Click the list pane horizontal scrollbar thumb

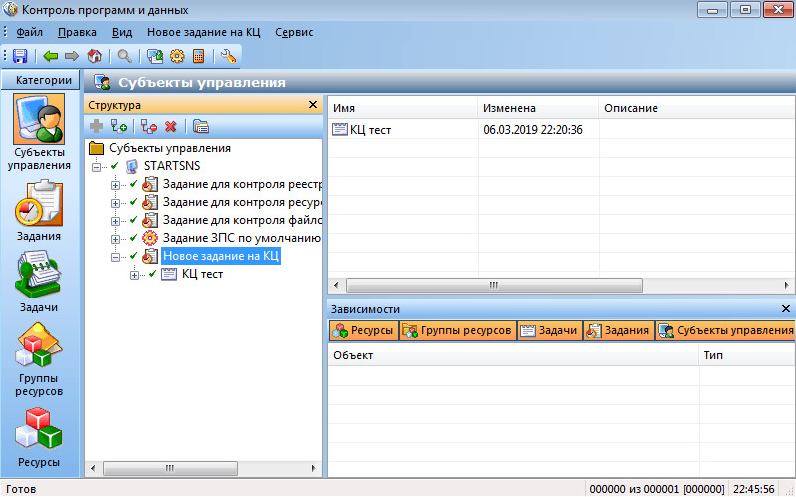494,285
